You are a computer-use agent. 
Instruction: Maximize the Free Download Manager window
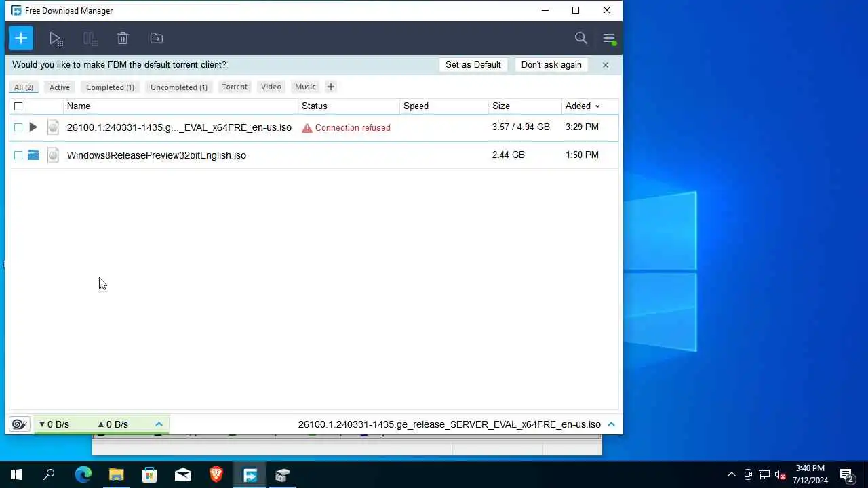pos(576,10)
